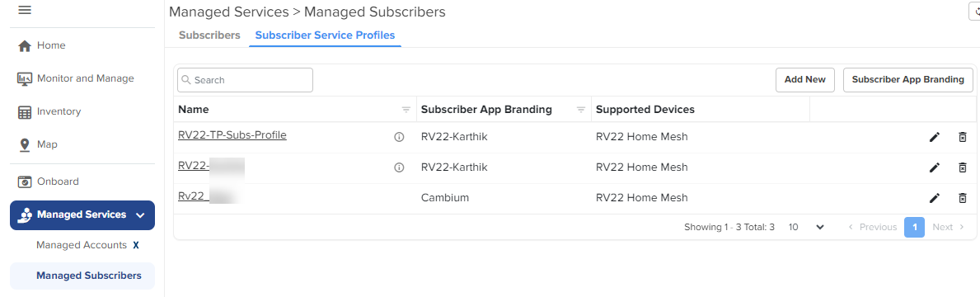Click the Add New button
This screenshot has height=297, width=980.
[x=805, y=79]
